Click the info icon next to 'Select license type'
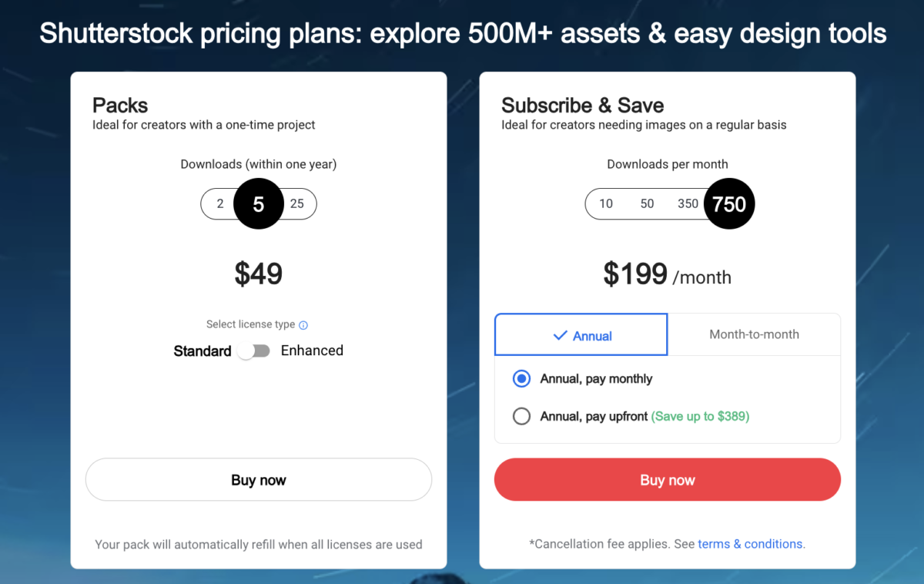Viewport: 924px width, 584px height. [303, 324]
